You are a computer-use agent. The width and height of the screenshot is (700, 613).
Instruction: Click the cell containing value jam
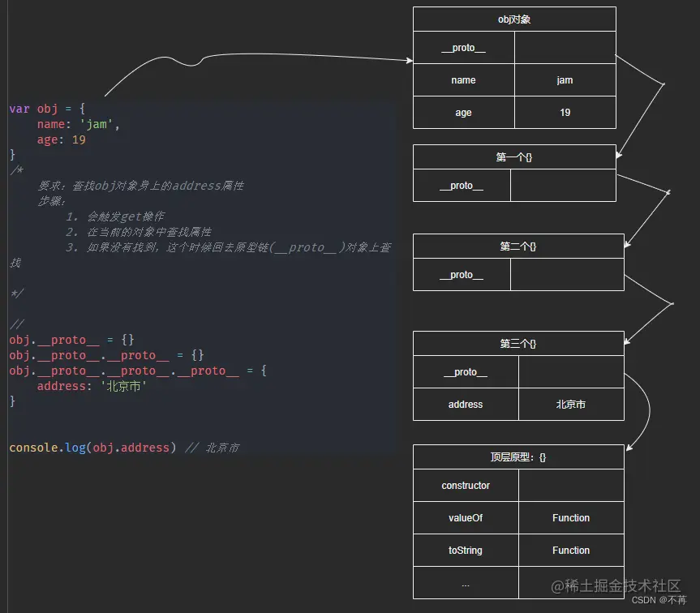click(x=565, y=79)
